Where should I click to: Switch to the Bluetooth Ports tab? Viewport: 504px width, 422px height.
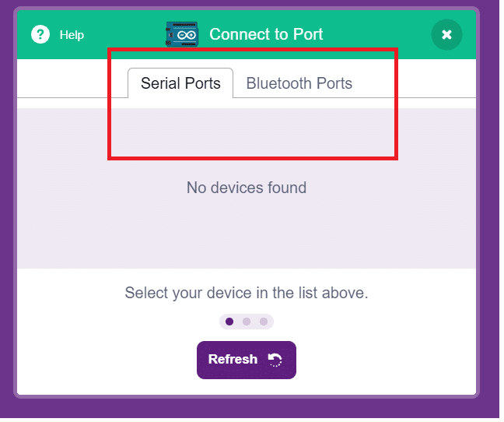tap(299, 83)
